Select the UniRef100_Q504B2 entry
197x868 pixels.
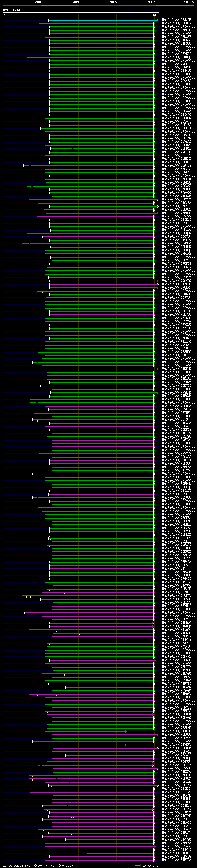point(177,81)
